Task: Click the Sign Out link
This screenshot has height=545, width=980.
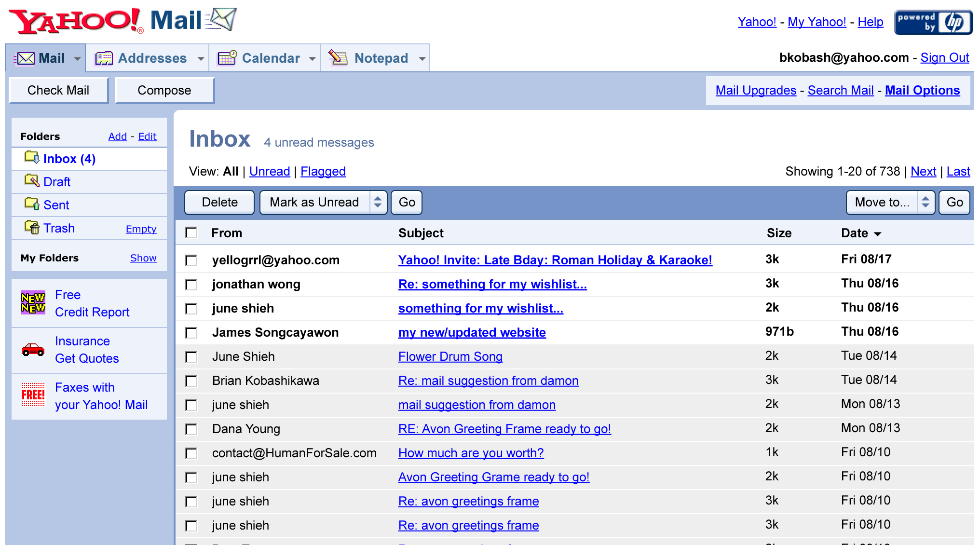Action: [945, 58]
